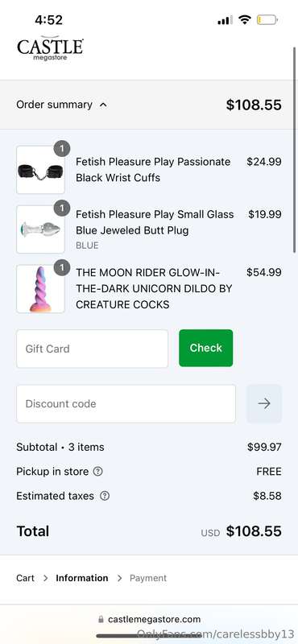Tap the Castle megastore logo
Screen dimensions: 298x644
pyautogui.click(x=50, y=48)
